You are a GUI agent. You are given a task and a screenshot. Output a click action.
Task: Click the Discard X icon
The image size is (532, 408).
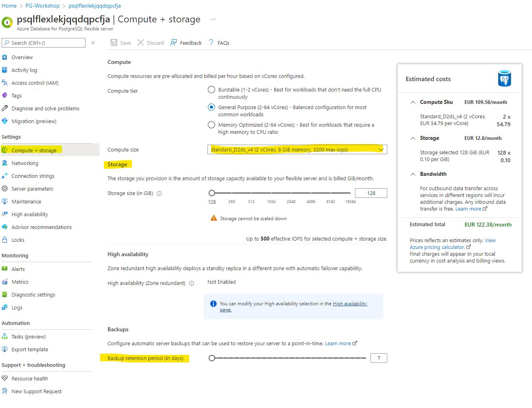coord(141,43)
